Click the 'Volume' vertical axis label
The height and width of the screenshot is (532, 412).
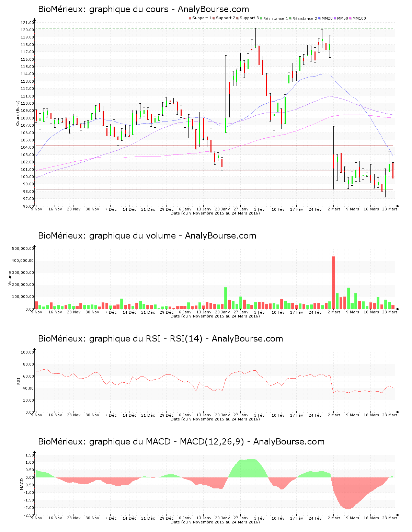click(10, 278)
